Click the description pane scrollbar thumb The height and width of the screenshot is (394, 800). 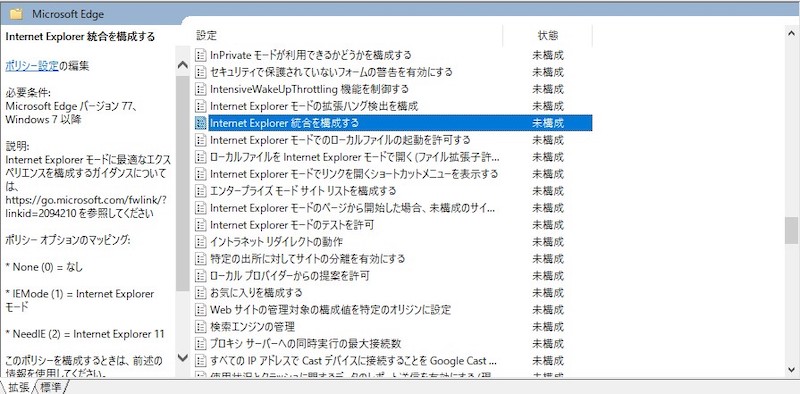click(x=182, y=184)
